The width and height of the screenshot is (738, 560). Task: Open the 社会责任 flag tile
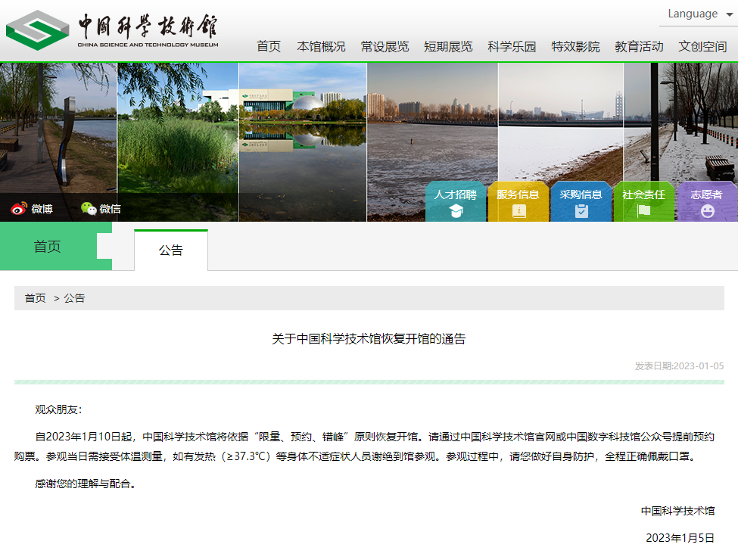pyautogui.click(x=644, y=201)
